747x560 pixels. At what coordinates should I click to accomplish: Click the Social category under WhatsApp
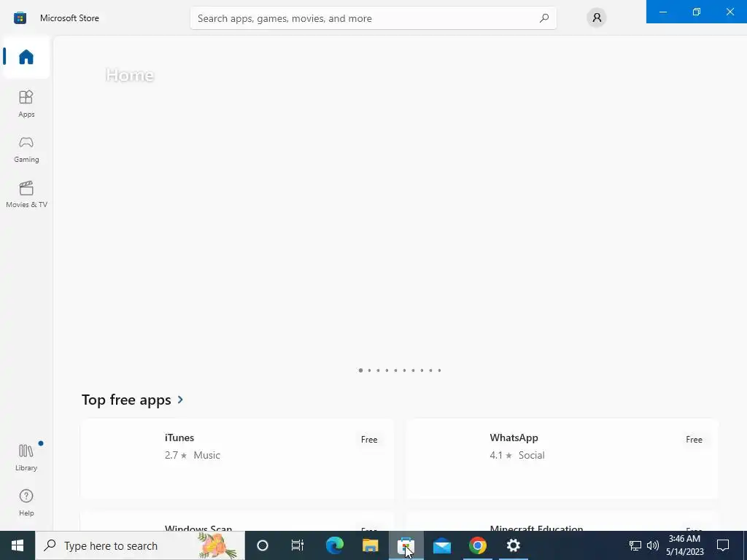[x=531, y=455]
